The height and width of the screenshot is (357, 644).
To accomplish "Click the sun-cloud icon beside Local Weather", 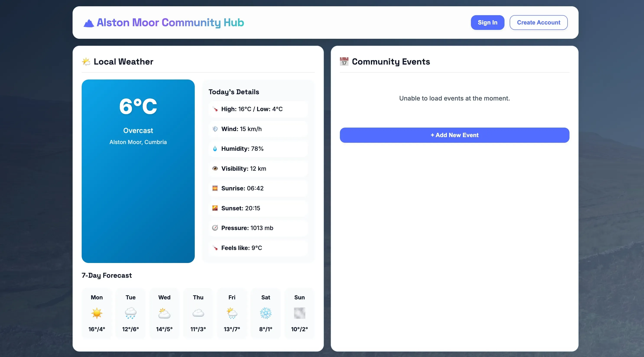I will (x=86, y=62).
